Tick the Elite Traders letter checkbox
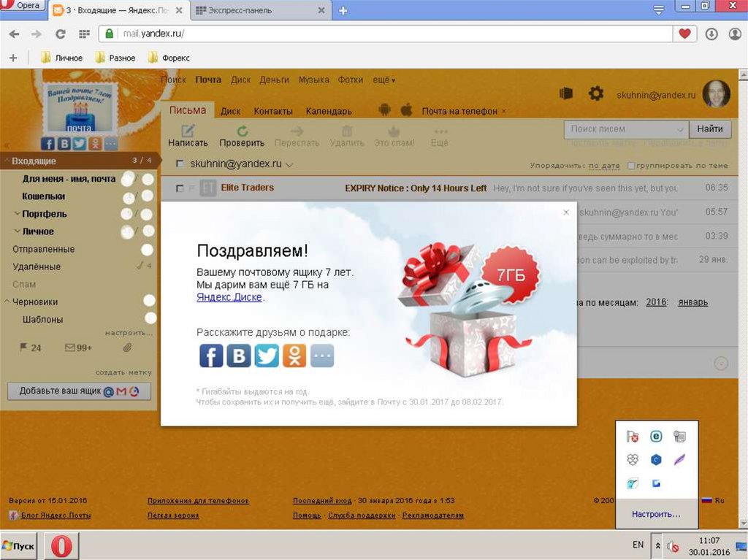This screenshot has height=560, width=748. click(180, 188)
